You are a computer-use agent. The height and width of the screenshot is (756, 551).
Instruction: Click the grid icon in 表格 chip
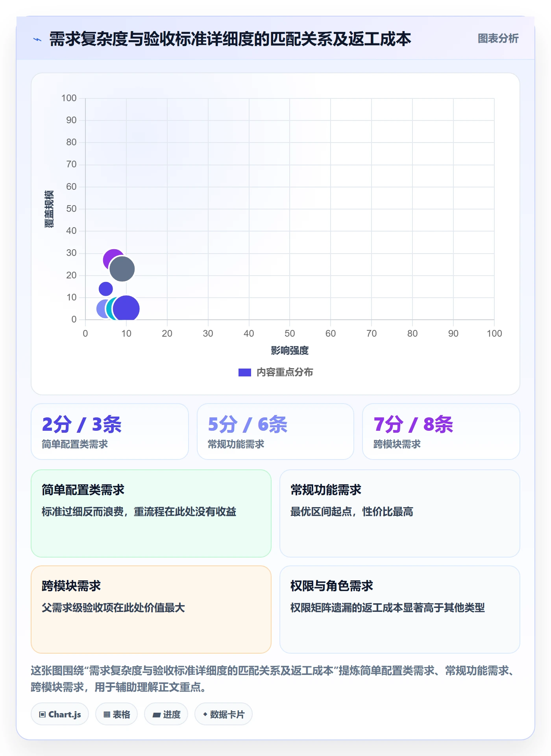point(107,714)
